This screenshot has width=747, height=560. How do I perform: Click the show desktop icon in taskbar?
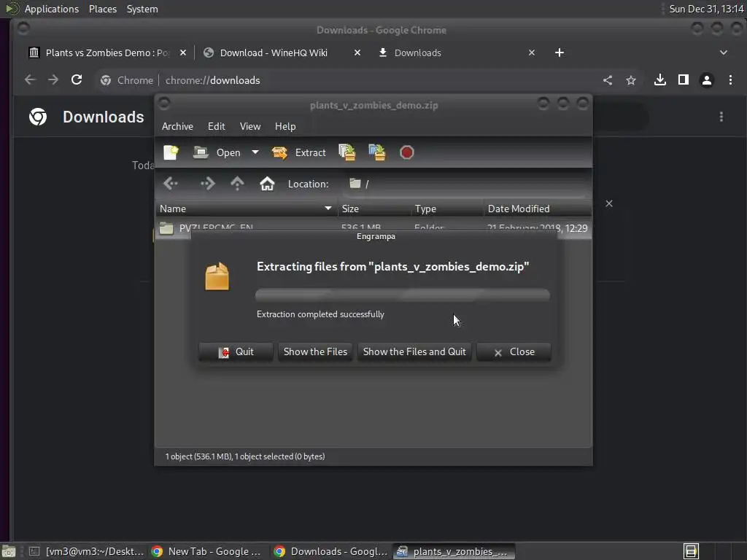tap(9, 551)
